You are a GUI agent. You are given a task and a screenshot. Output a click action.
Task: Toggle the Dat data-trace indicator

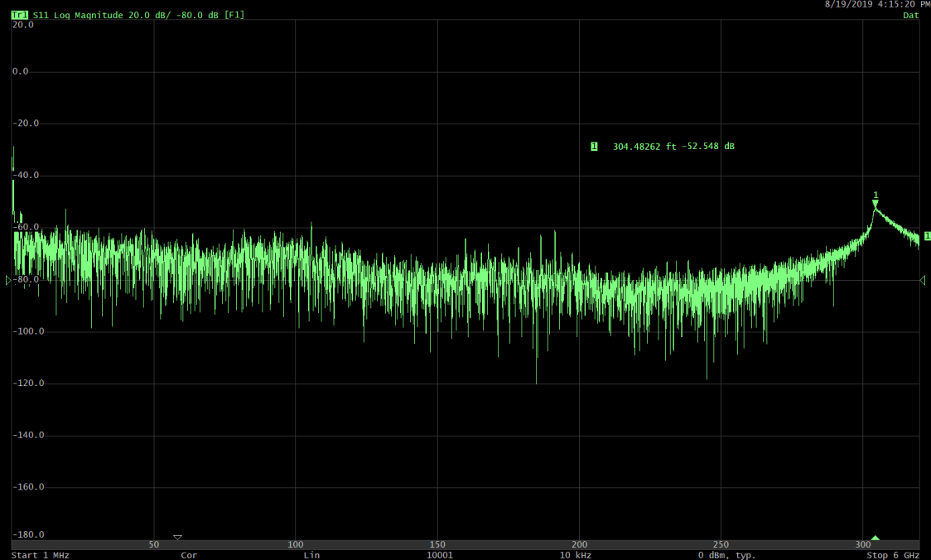(x=910, y=14)
